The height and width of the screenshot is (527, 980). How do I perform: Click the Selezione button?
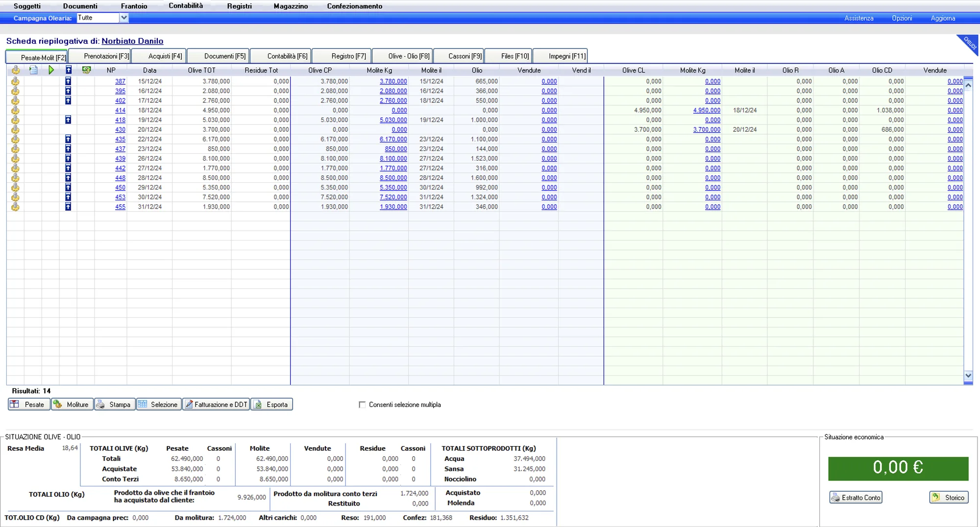click(x=159, y=405)
